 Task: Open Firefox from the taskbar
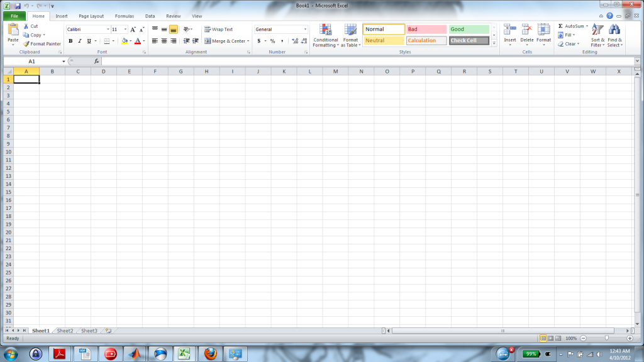click(x=210, y=353)
